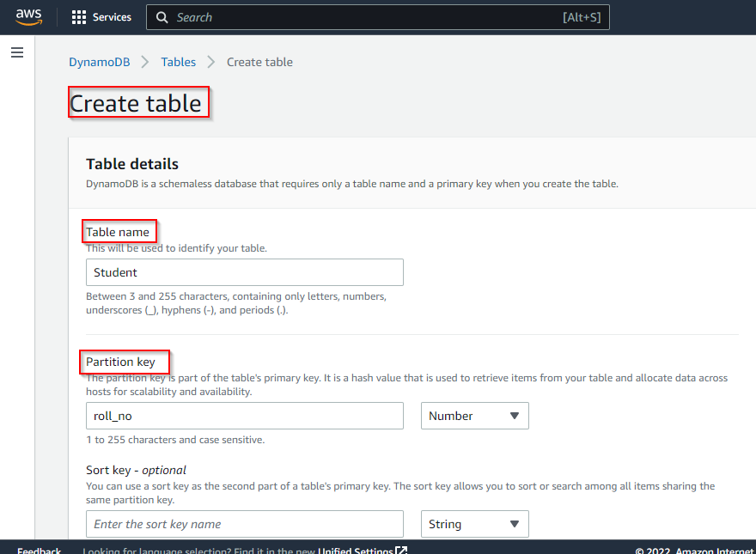Click the Sort key - optional label
This screenshot has width=756, height=554.
(136, 470)
